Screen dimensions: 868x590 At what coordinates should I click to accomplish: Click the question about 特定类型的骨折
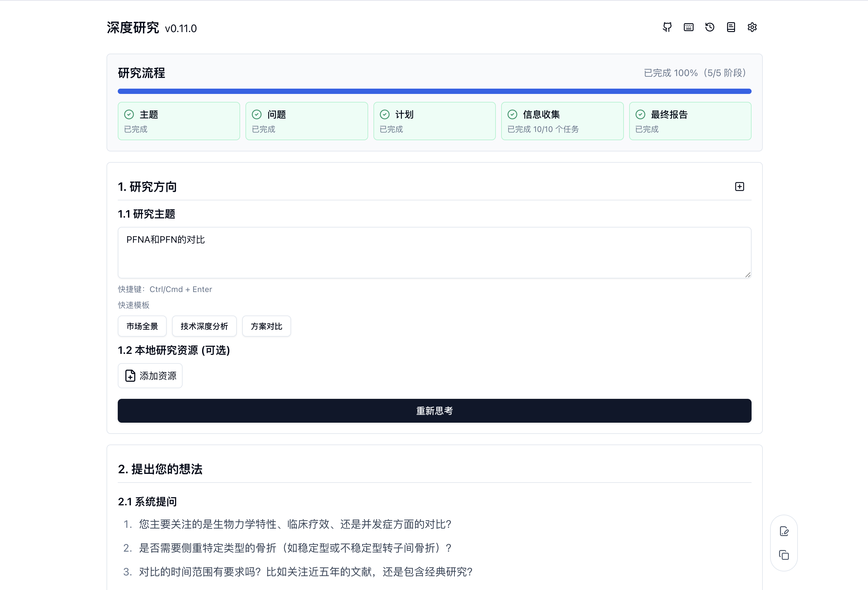(x=295, y=548)
